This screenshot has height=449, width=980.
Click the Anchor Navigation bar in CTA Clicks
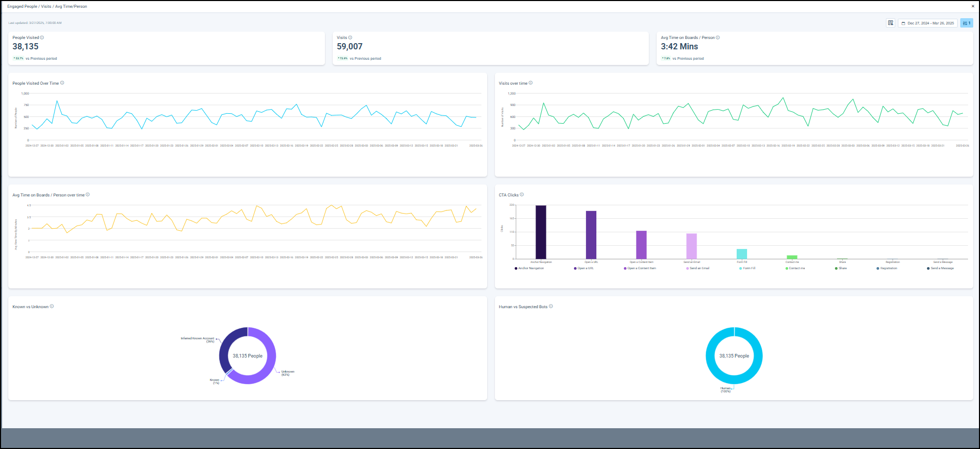541,232
